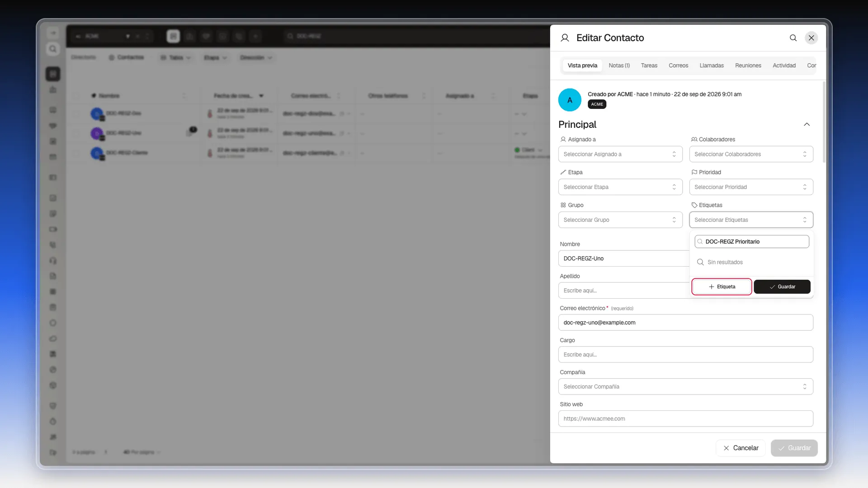Screen dimensions: 868x488
Task: Click Guardar in the tags popup
Action: tap(782, 287)
